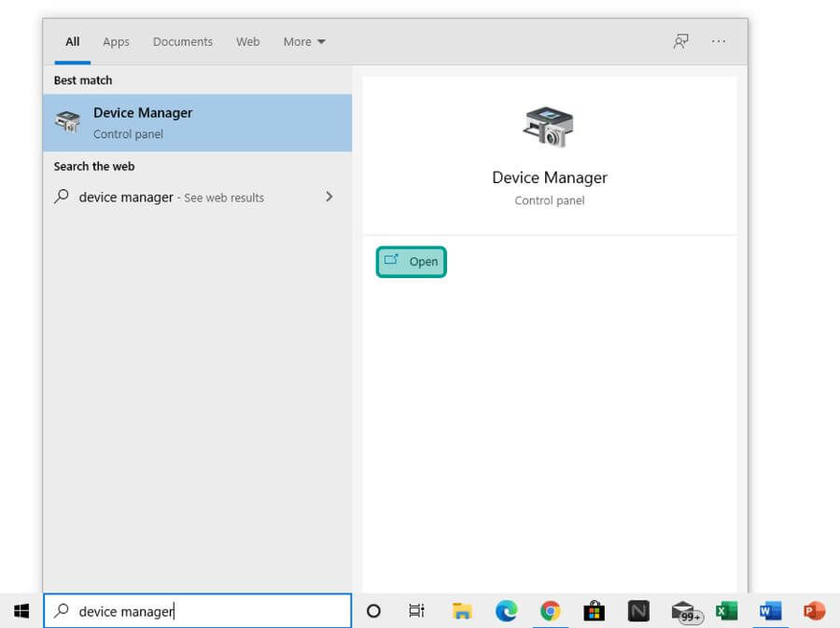Screen dimensions: 840x628
Task: Open the Windows Start menu
Action: [x=21, y=611]
